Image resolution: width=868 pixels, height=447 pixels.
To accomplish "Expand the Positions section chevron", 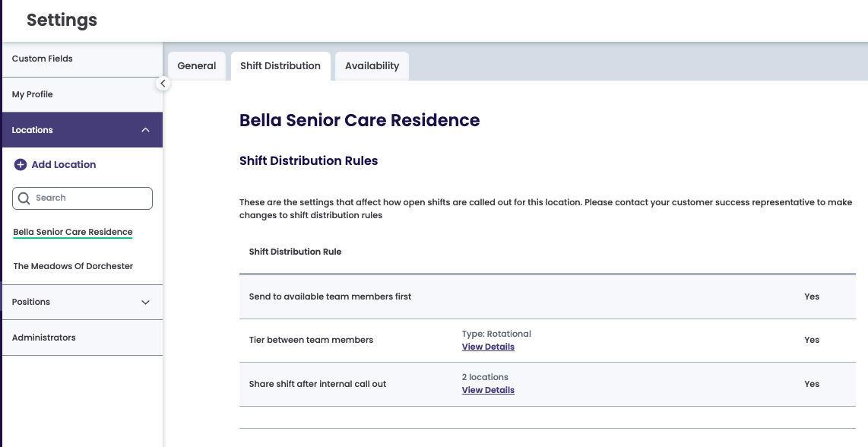I will [146, 302].
